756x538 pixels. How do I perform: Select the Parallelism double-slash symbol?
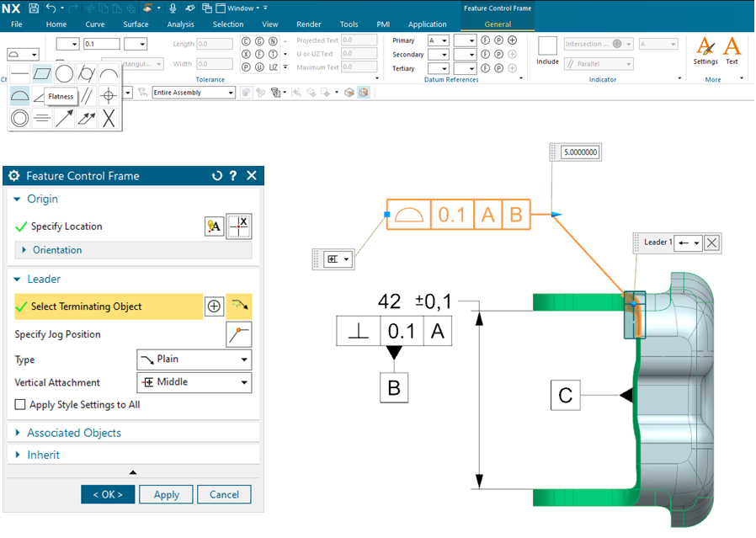pos(87,96)
